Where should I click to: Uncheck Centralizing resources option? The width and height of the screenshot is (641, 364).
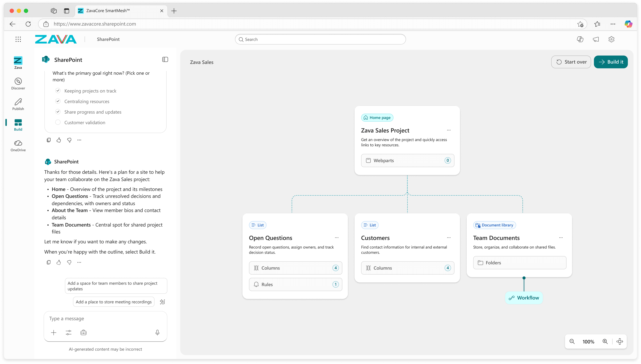[x=58, y=101]
